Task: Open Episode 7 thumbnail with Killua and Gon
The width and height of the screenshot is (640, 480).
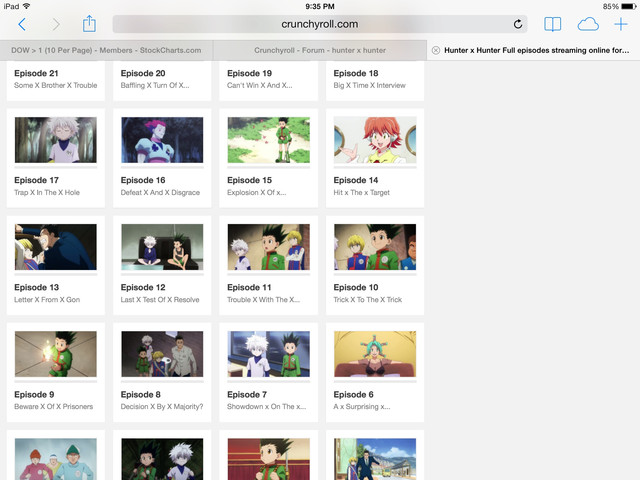Action: [x=269, y=354]
